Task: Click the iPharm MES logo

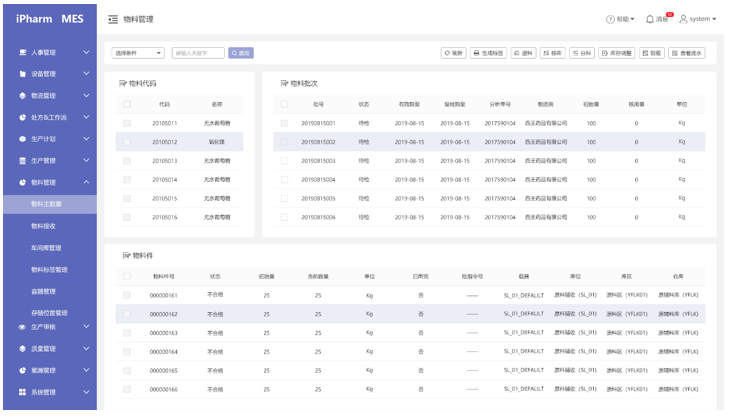Action: [50, 19]
